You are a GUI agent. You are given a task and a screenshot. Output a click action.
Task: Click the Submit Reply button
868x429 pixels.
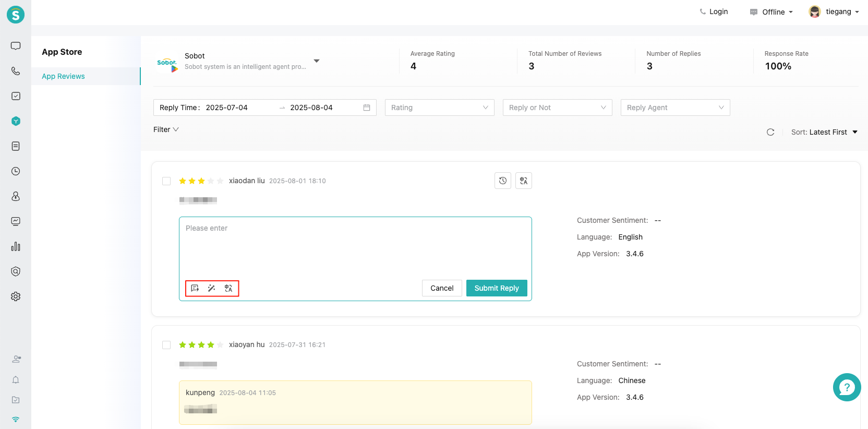coord(496,288)
